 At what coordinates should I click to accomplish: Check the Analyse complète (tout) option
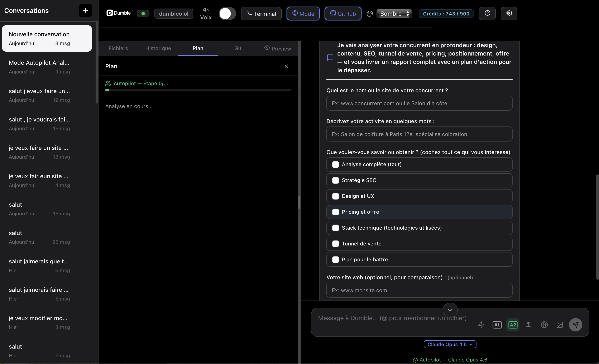[336, 164]
